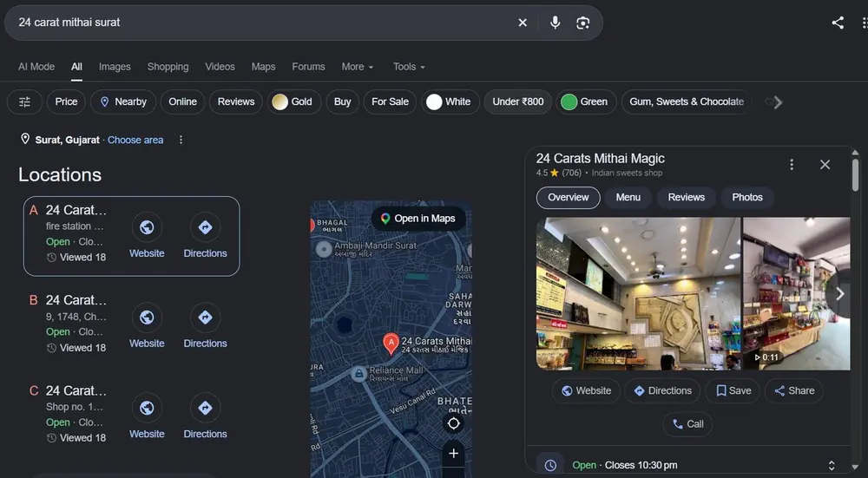Click the red A marker on the map

click(391, 344)
